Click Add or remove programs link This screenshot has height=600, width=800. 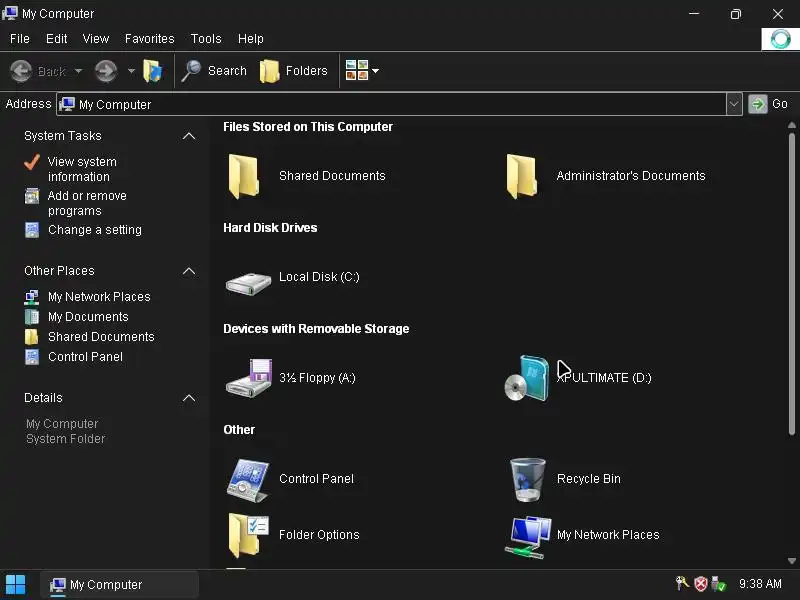click(x=87, y=203)
